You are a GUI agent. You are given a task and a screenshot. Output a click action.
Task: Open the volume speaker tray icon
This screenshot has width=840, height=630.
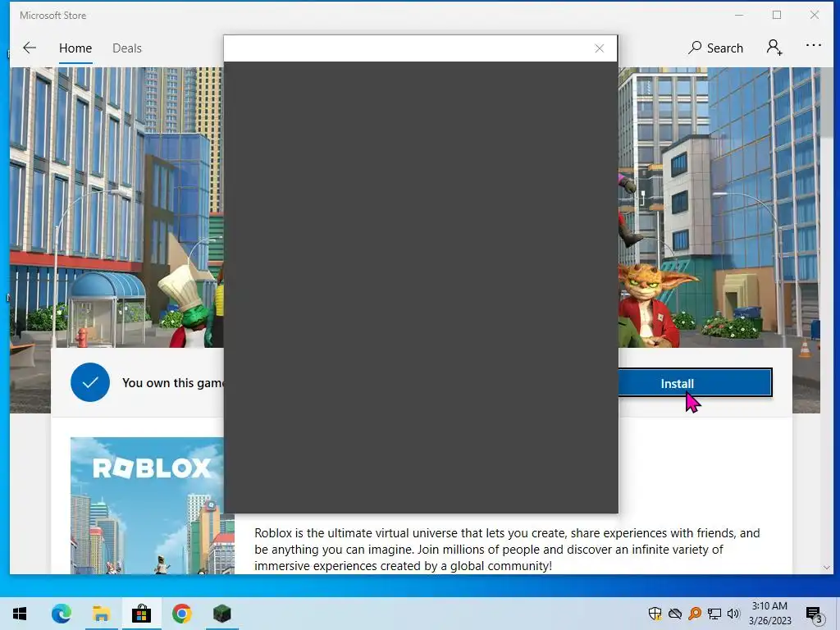pyautogui.click(x=733, y=614)
